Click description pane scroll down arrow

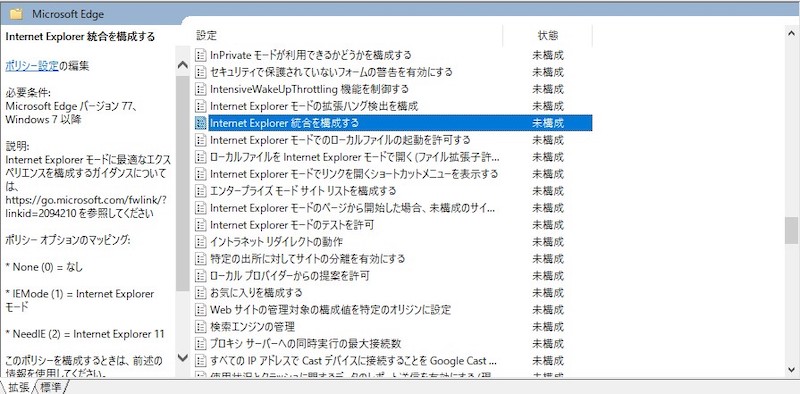(x=182, y=357)
